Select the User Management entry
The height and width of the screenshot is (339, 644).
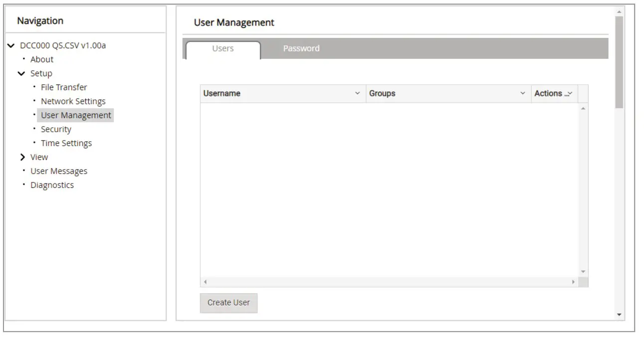pos(75,115)
